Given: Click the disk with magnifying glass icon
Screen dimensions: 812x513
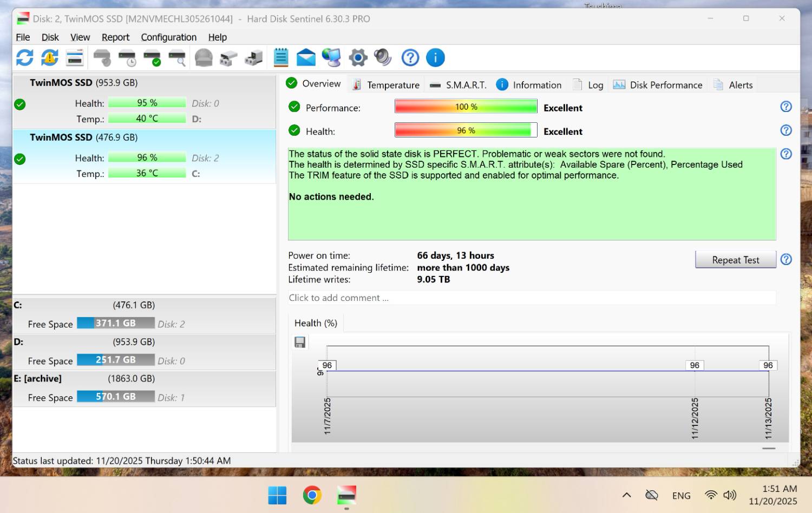Looking at the screenshot, I should [177, 57].
